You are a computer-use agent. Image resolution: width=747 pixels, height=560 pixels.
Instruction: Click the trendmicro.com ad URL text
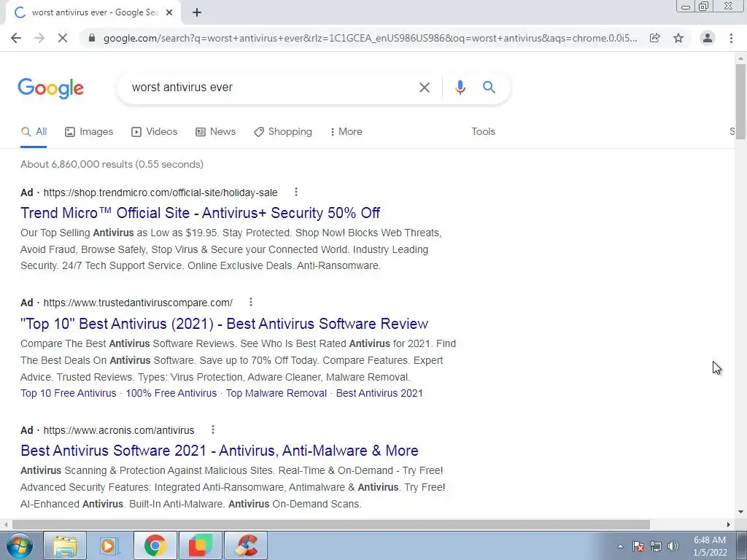pos(160,192)
